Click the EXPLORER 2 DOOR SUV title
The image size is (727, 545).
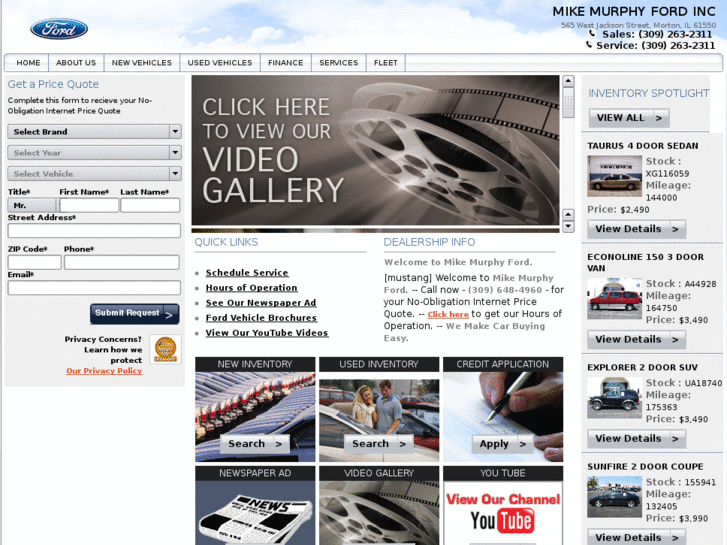tap(642, 367)
